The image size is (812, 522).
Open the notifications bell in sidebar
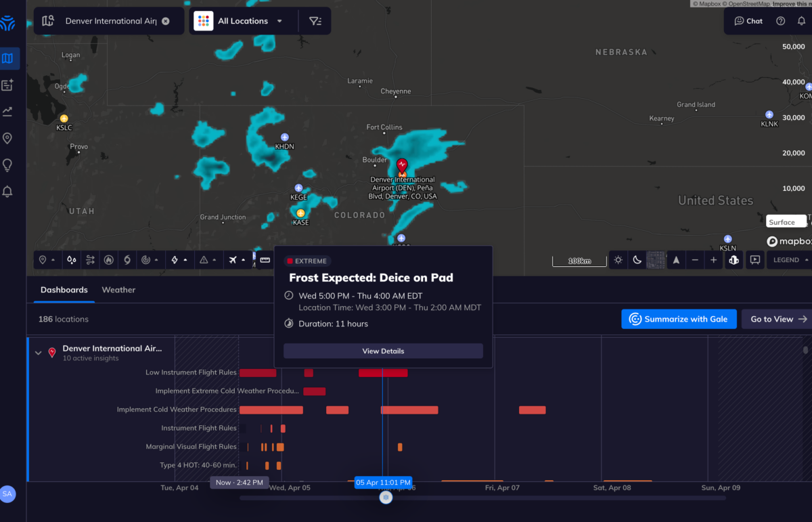tap(7, 192)
